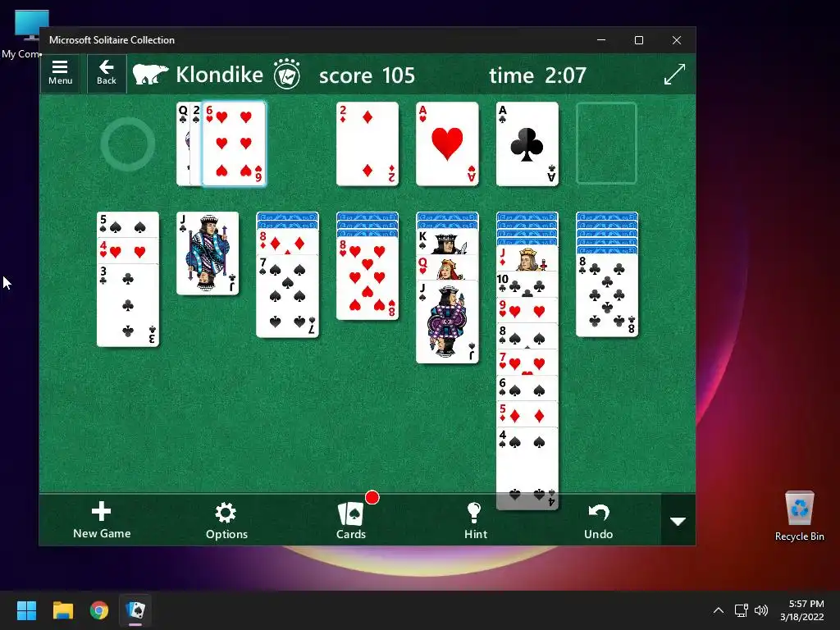Viewport: 840px width, 630px height.
Task: Select the King of spades in fifth column
Action: 447,242
